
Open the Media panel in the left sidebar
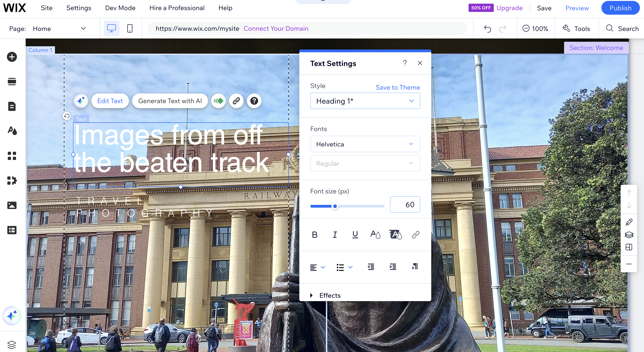tap(12, 205)
